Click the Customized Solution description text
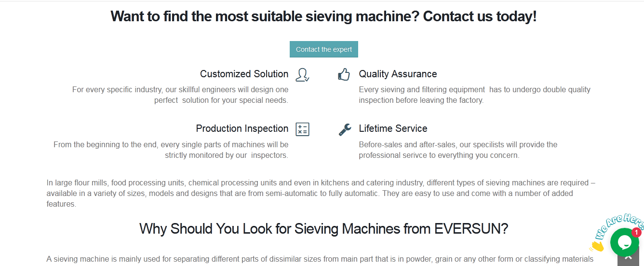The width and height of the screenshot is (644, 266). click(x=180, y=95)
